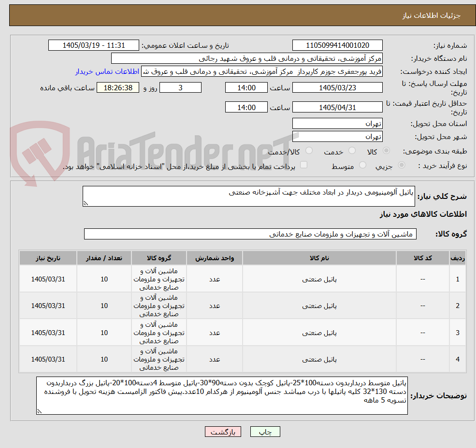Click the remaining time field 18:26:38

pos(118,88)
